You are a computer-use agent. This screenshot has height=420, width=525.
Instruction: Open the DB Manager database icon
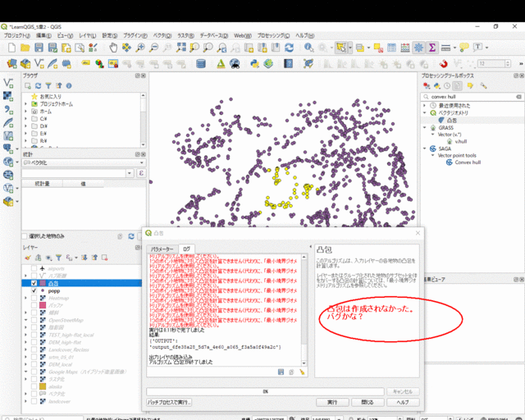pos(200,63)
